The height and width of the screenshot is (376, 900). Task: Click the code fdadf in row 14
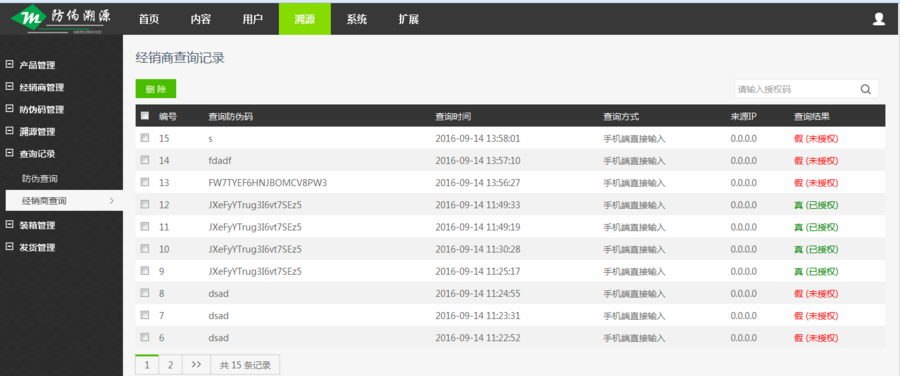pos(219,160)
